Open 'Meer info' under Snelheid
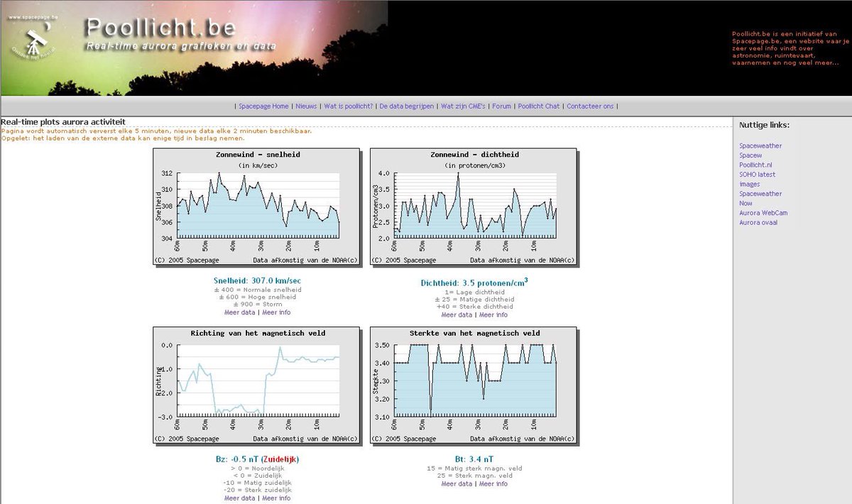Screen dimensions: 852x504 pos(276,312)
